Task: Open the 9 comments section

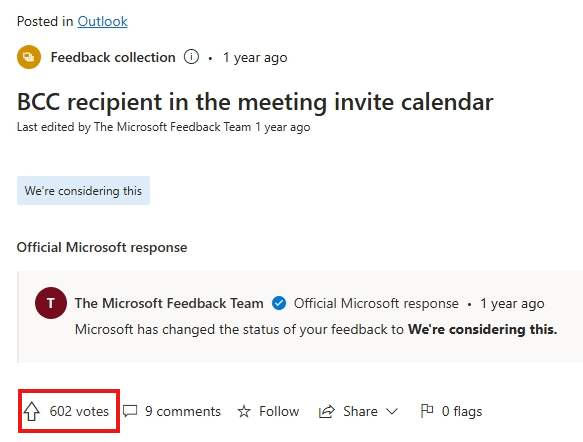Action: pos(183,412)
